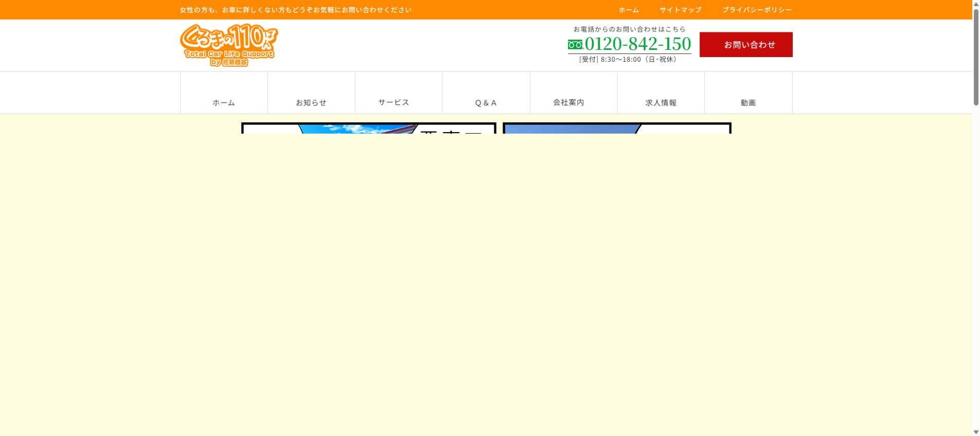980x436 pixels.
Task: Click the reception hours text 8:30〜18:00
Action: click(x=621, y=60)
